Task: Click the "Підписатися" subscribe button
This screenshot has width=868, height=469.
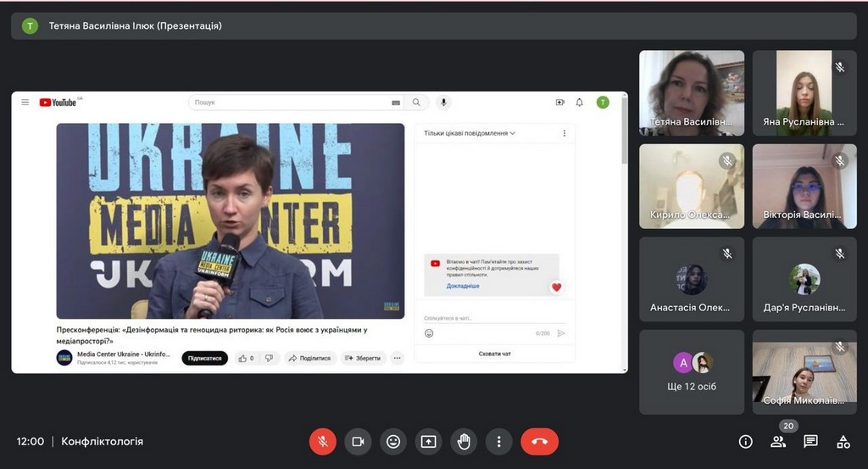Action: click(x=204, y=358)
